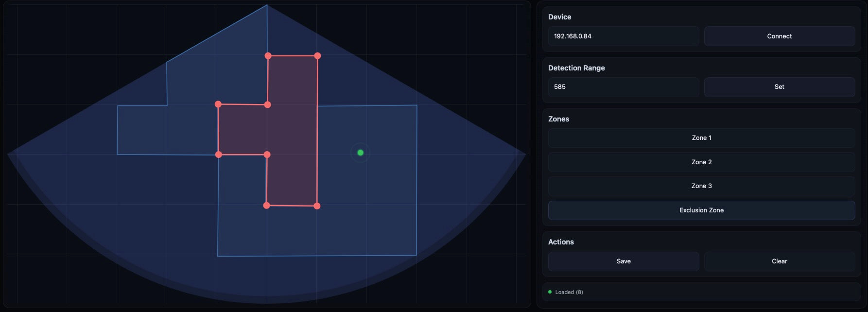Apply detection range with Set button
868x312 pixels.
779,87
